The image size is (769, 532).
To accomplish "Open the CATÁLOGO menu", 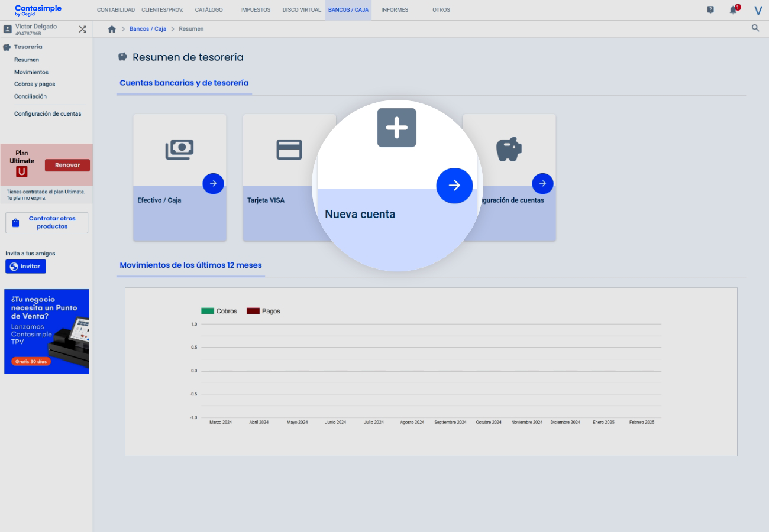I will point(209,10).
